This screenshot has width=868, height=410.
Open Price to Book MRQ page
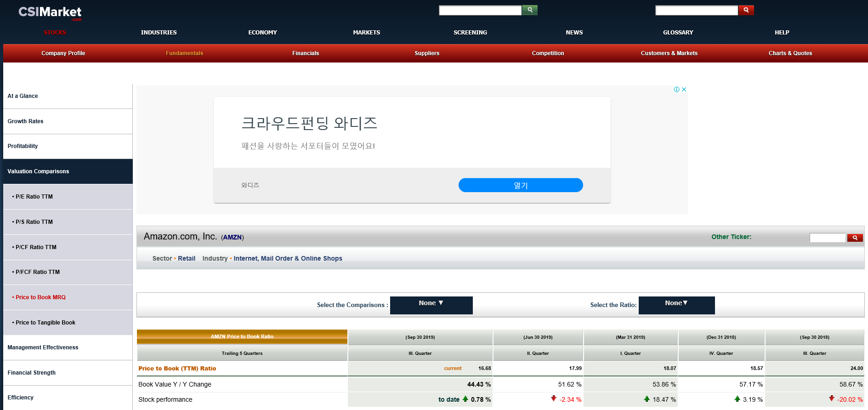coord(68,297)
